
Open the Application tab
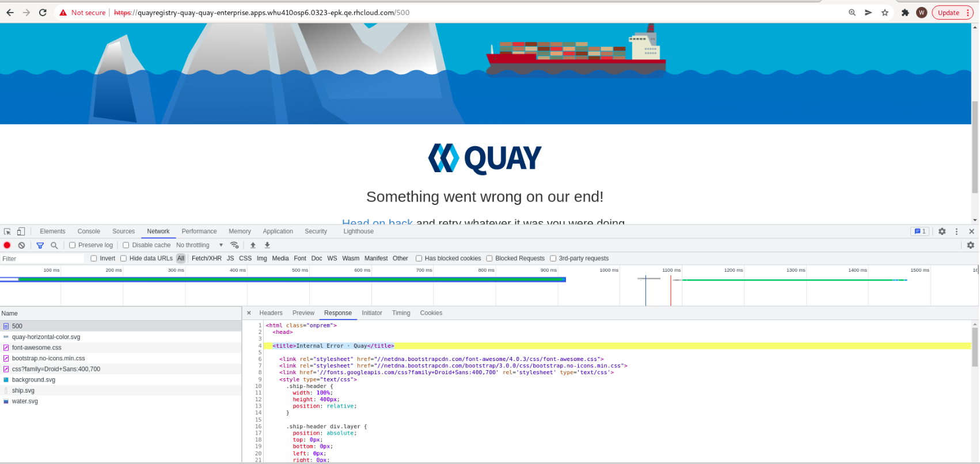pyautogui.click(x=278, y=231)
